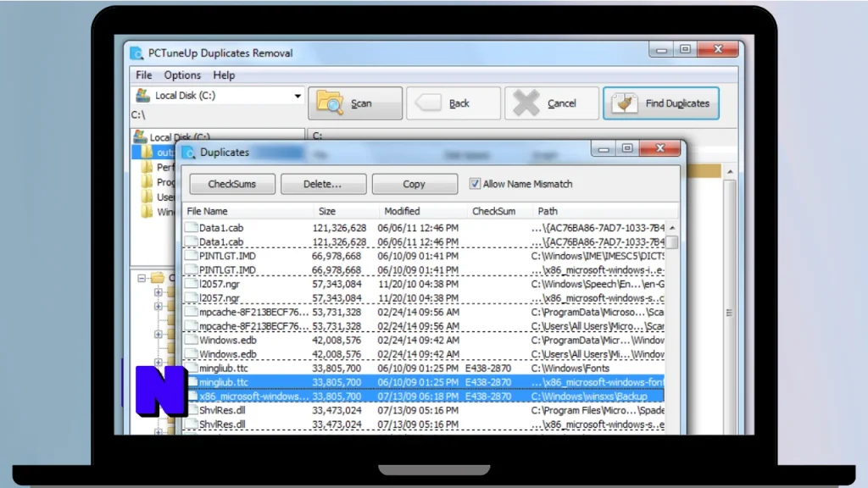Select the second PINTLGT.IMD row

pos(424,270)
